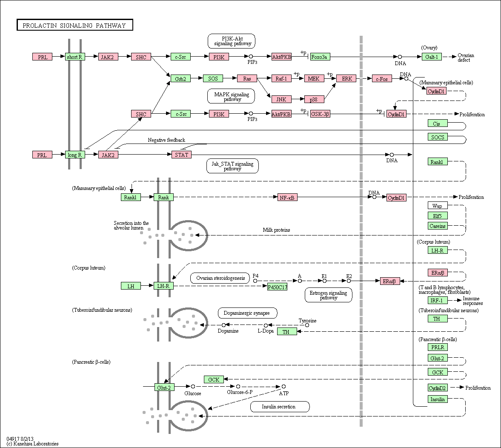501x448 pixels.
Task: Select the P450C17 enzyme node
Action: click(278, 287)
